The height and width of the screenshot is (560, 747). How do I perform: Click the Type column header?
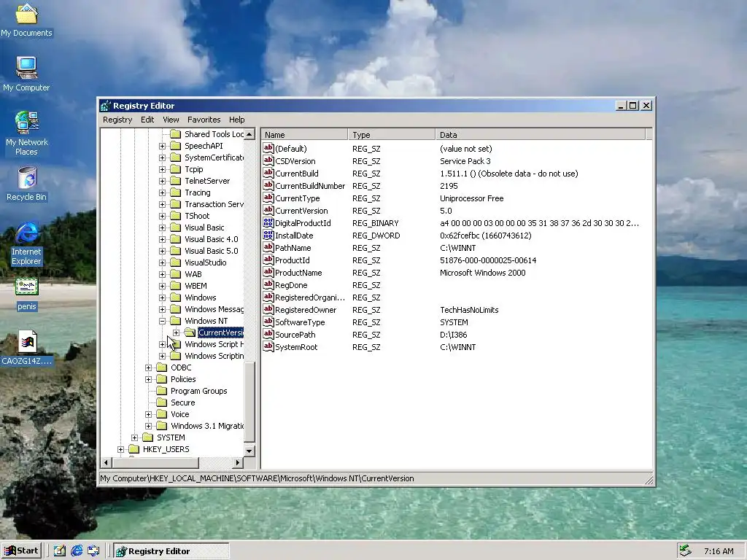[392, 135]
